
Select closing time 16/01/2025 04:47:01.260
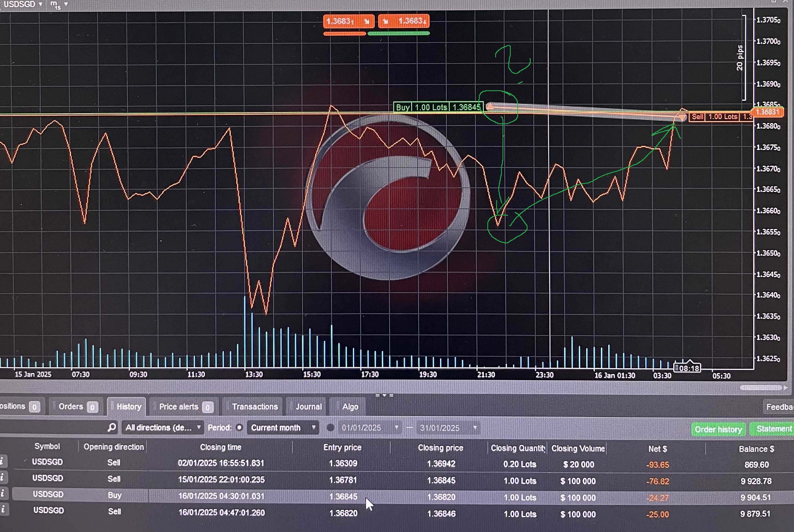point(222,512)
